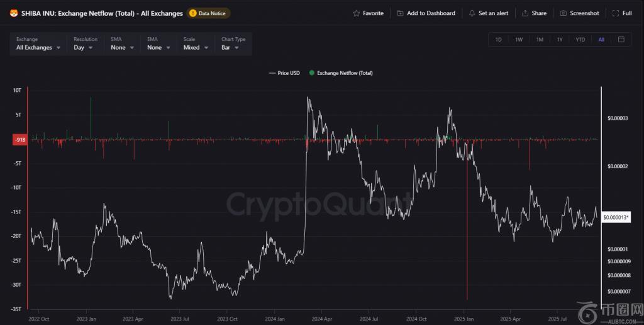
Task: Click the Share icon
Action: 525,13
